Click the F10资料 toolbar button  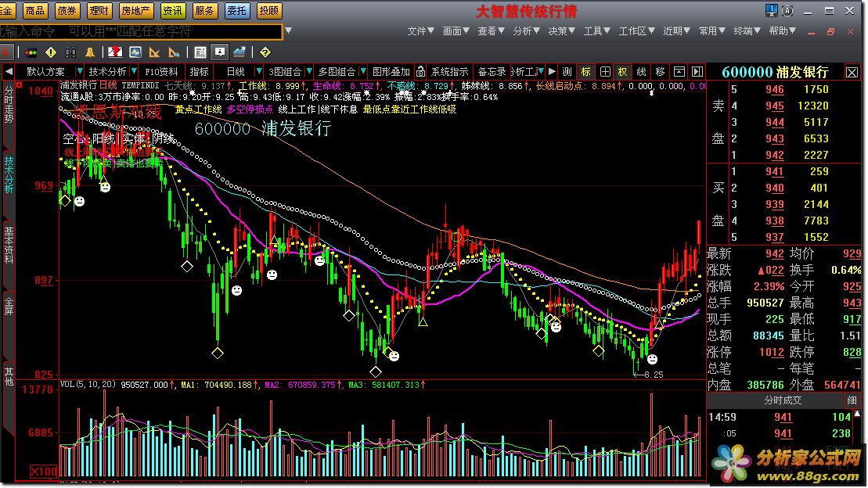(162, 72)
